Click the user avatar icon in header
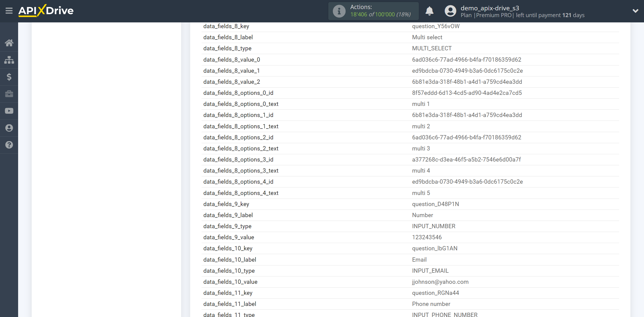 (x=450, y=11)
